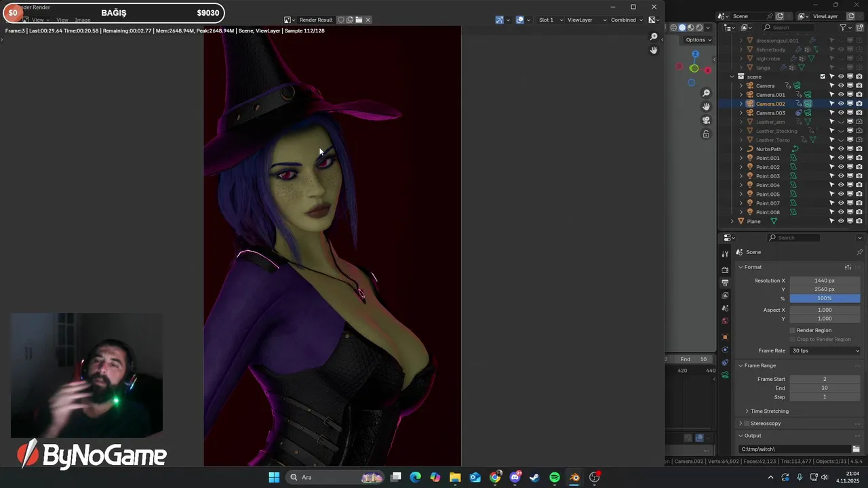Adjust the resolution percentage 100% slider

point(825,299)
